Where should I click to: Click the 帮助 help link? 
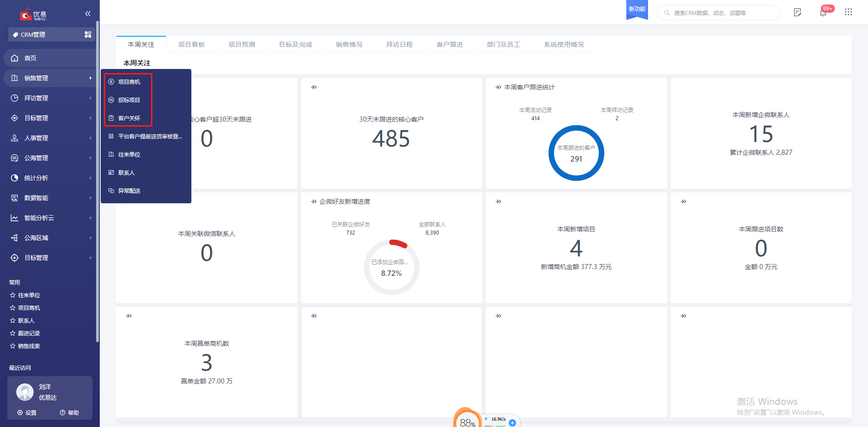click(x=69, y=412)
